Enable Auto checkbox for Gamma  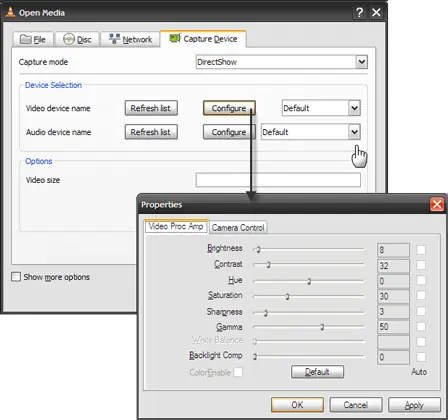(421, 326)
